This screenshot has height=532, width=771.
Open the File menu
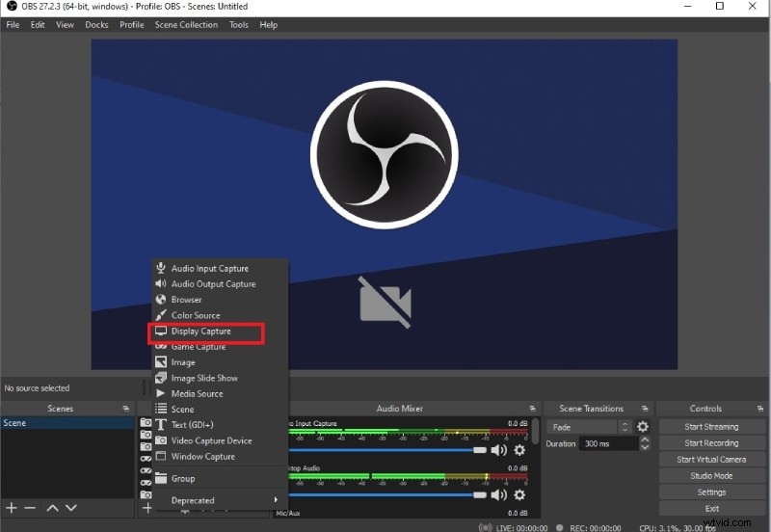(x=13, y=25)
